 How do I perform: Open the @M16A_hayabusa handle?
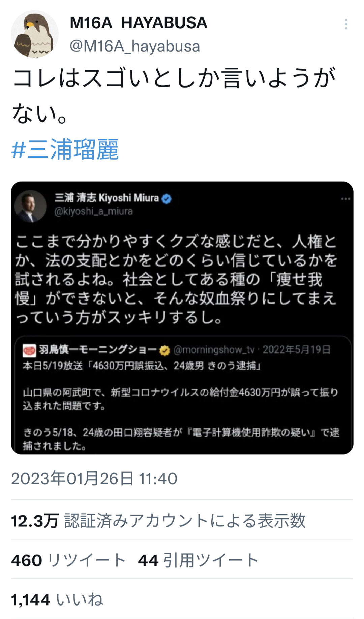pyautogui.click(x=135, y=46)
